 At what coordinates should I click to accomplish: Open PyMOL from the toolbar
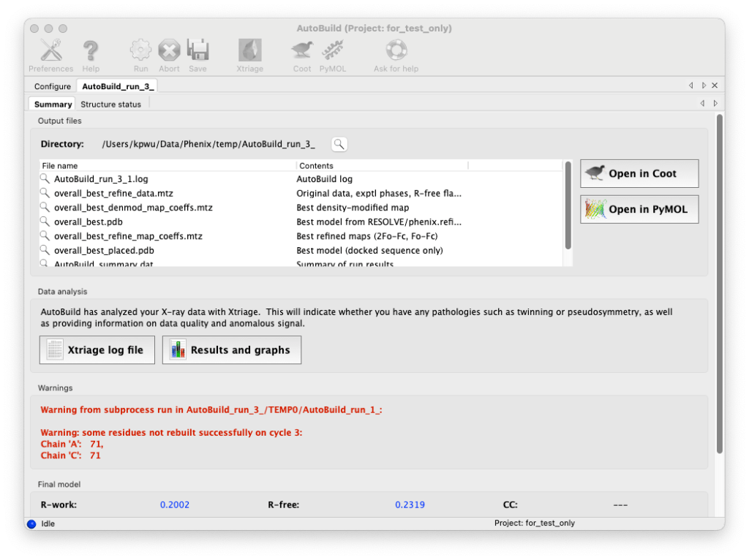click(x=333, y=51)
